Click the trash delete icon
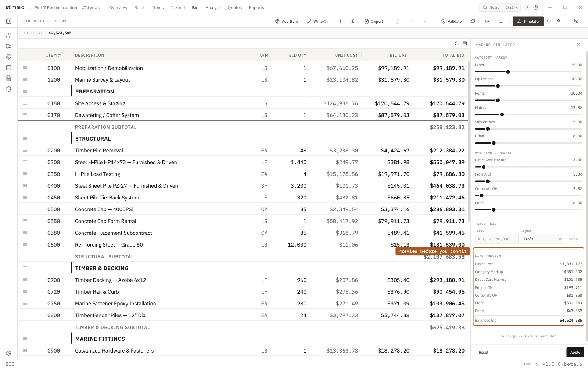 (397, 21)
